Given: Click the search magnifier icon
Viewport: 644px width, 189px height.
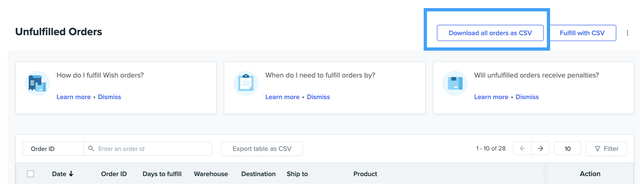Looking at the screenshot, I should click(x=91, y=148).
